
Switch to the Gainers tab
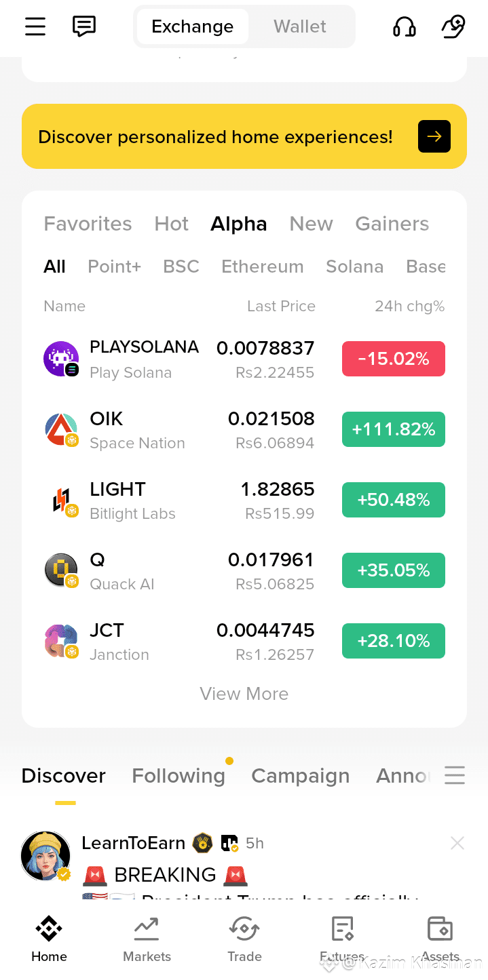click(392, 224)
